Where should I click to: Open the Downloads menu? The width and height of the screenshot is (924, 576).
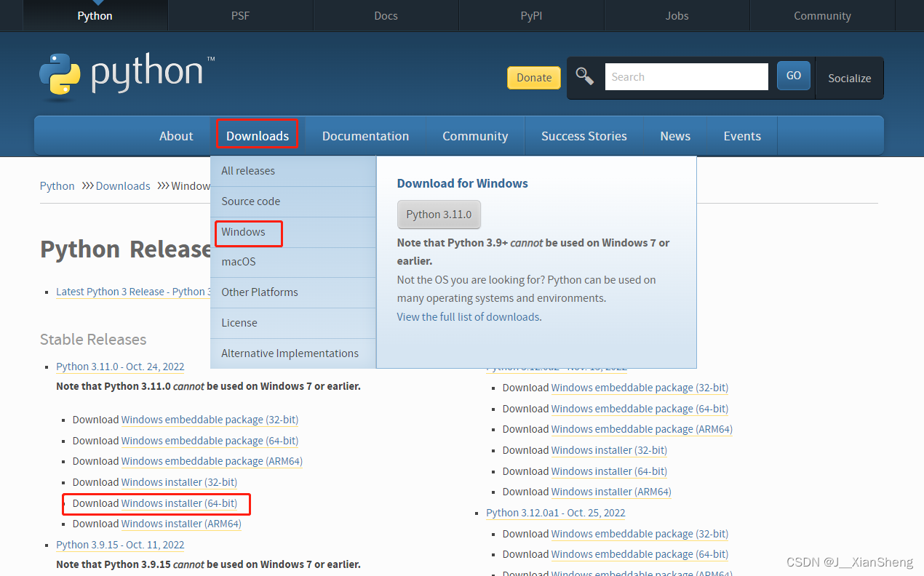point(258,136)
